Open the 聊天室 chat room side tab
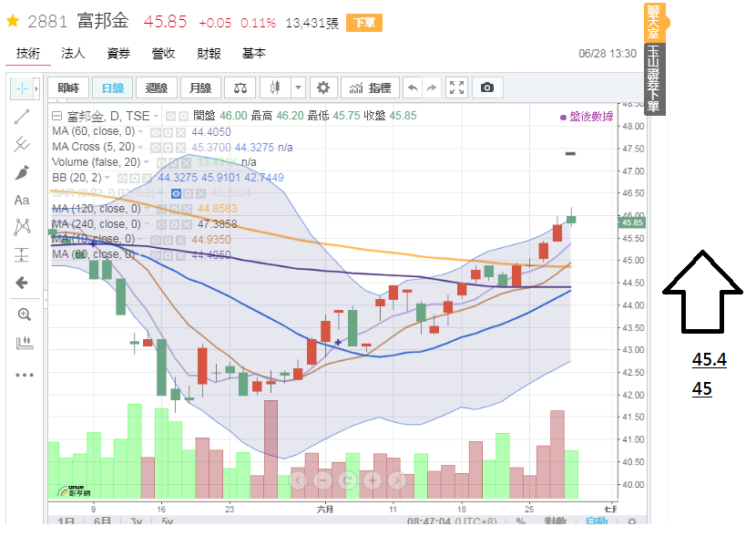This screenshot has width=756, height=547. pyautogui.click(x=654, y=22)
